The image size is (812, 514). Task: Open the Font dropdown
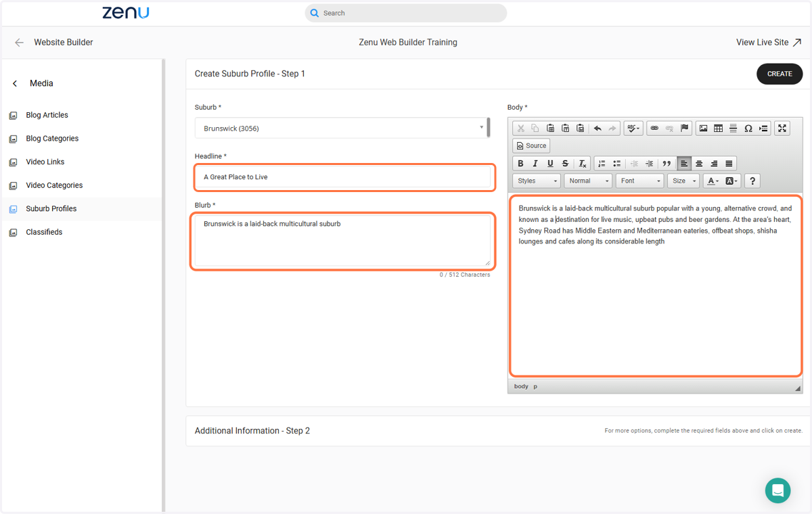pyautogui.click(x=639, y=181)
